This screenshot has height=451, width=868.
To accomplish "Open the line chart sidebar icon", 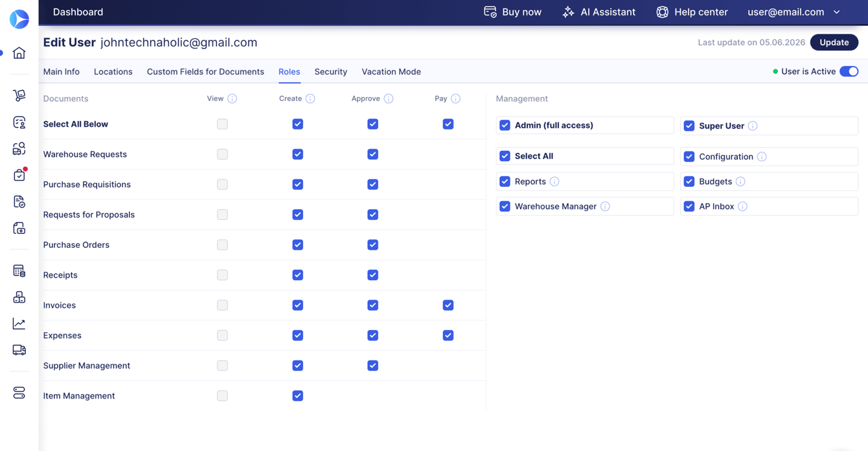I will coord(19,324).
